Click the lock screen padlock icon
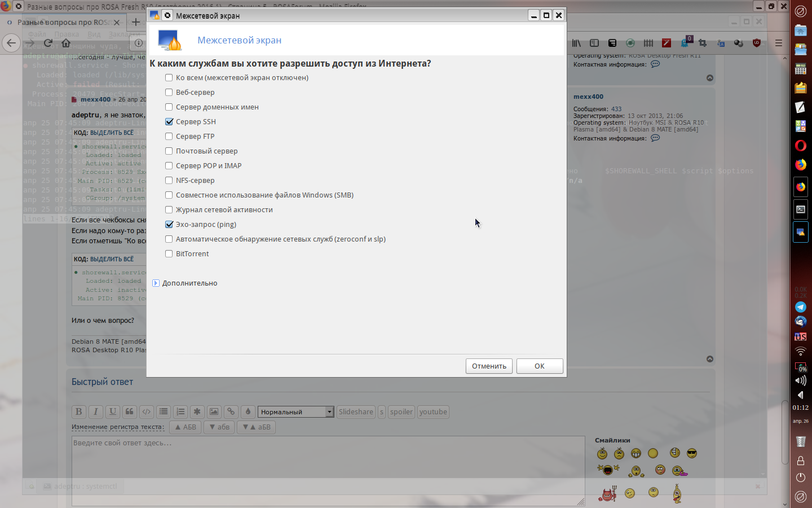Screen dimensions: 812x508 [801, 461]
